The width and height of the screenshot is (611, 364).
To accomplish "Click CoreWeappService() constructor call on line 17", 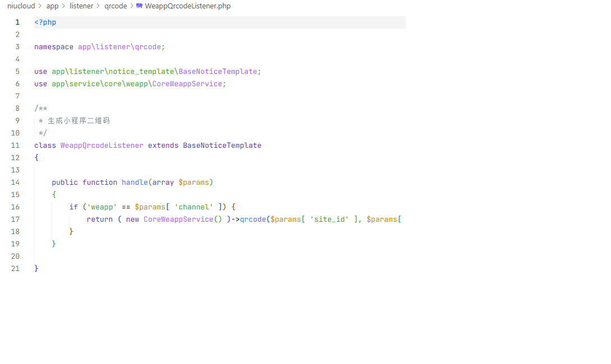I will 183,219.
